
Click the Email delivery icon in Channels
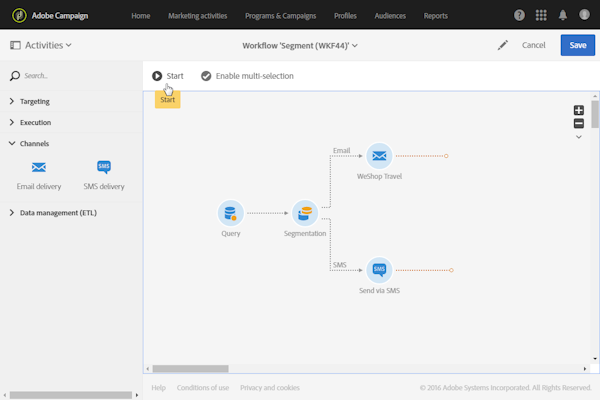pyautogui.click(x=39, y=168)
